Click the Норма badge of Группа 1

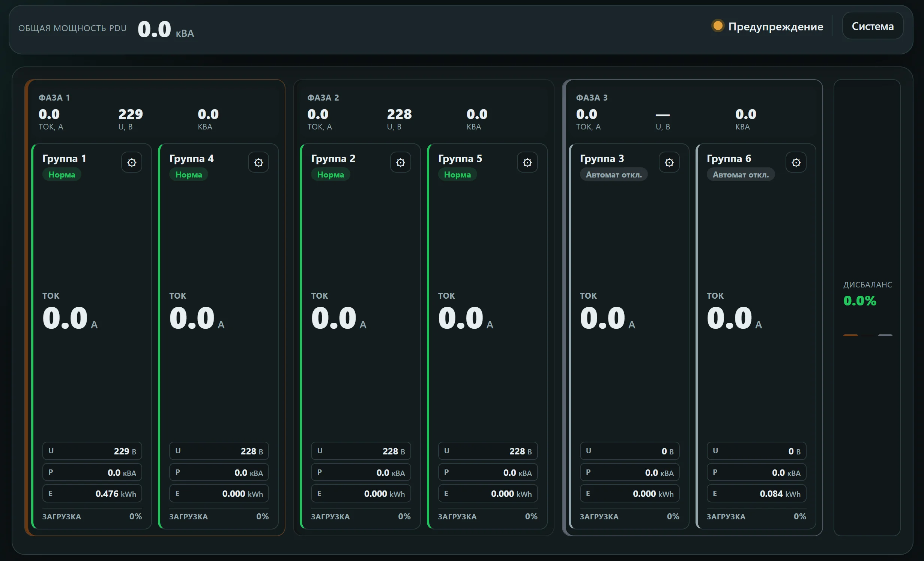pos(62,174)
